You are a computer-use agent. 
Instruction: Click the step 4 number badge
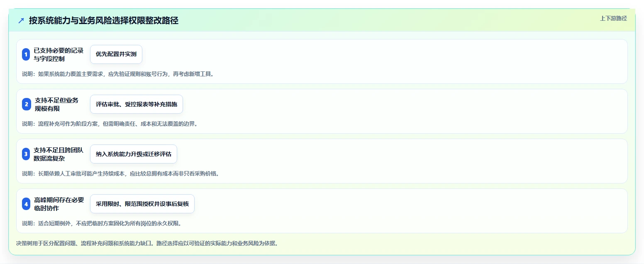pos(26,204)
